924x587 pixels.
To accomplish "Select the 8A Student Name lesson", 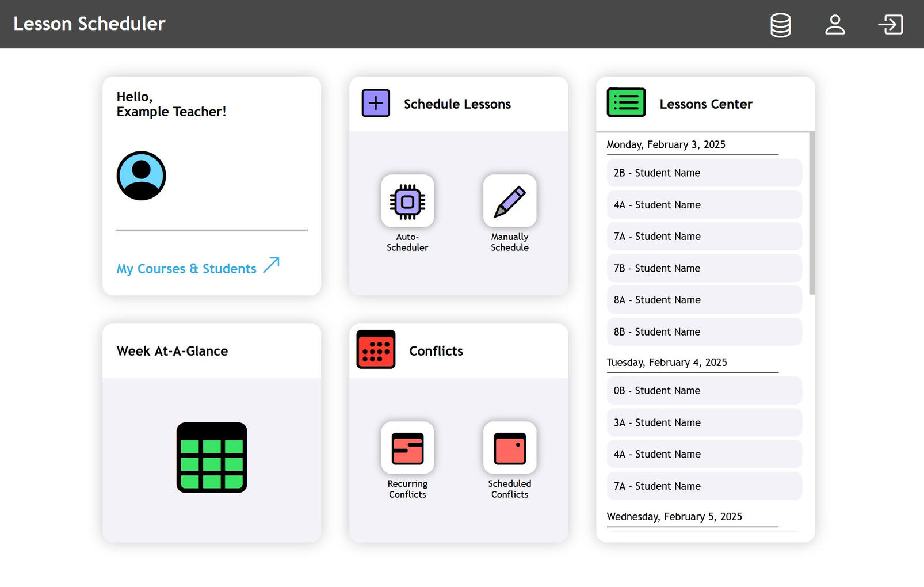I will click(x=704, y=300).
